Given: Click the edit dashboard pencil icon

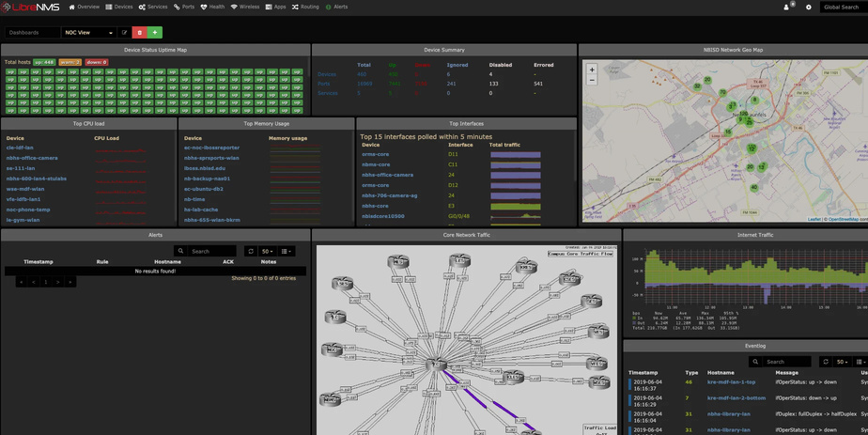Looking at the screenshot, I should pyautogui.click(x=125, y=33).
